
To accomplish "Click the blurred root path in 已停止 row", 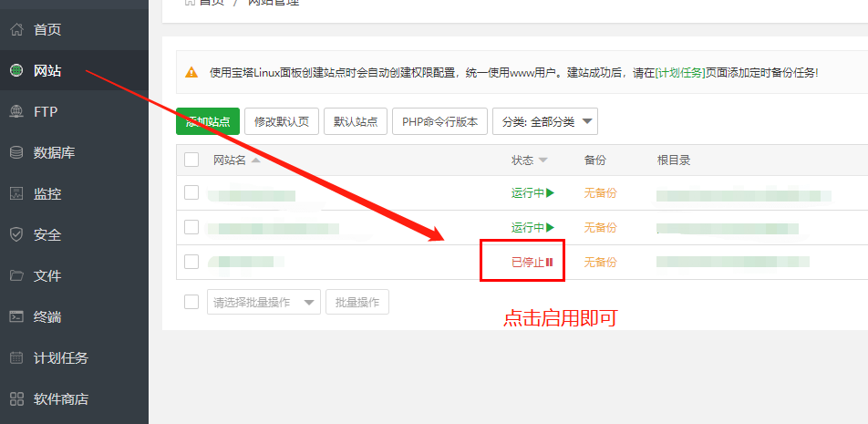I will (x=733, y=262).
